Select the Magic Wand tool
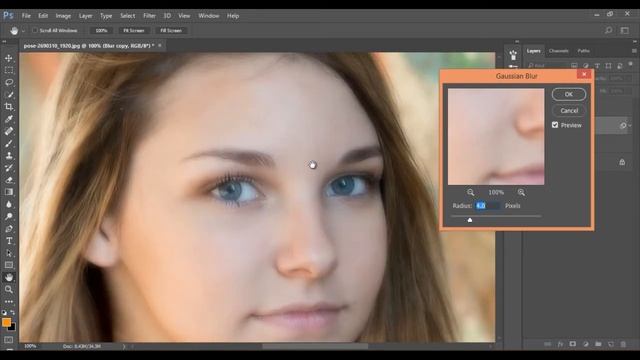Image resolution: width=640 pixels, height=360 pixels. pyautogui.click(x=9, y=95)
